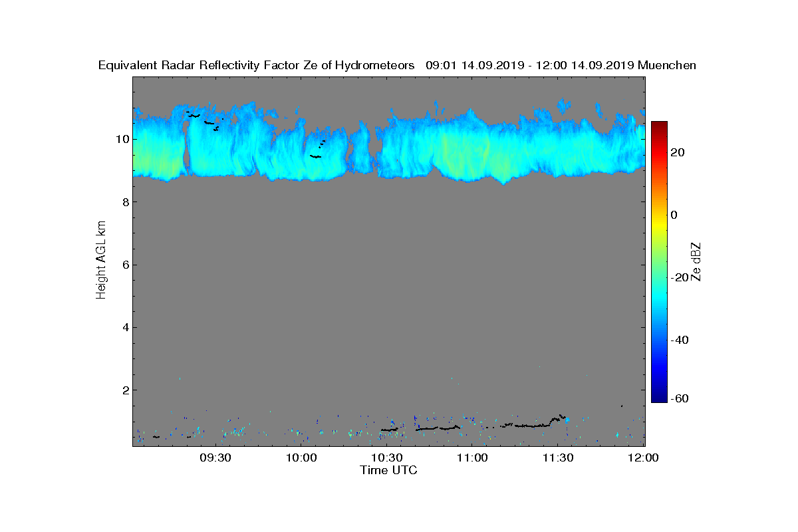Click the 12:00 time axis label

[x=644, y=458]
